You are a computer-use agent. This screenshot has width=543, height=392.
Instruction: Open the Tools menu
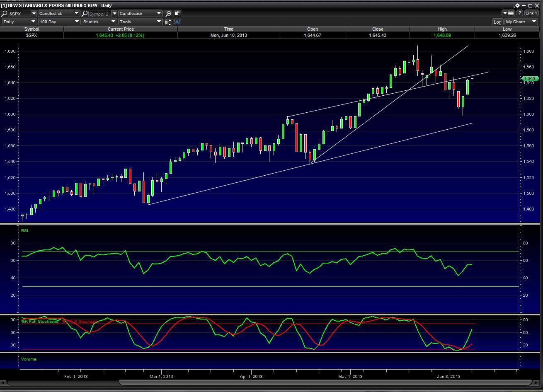140,22
